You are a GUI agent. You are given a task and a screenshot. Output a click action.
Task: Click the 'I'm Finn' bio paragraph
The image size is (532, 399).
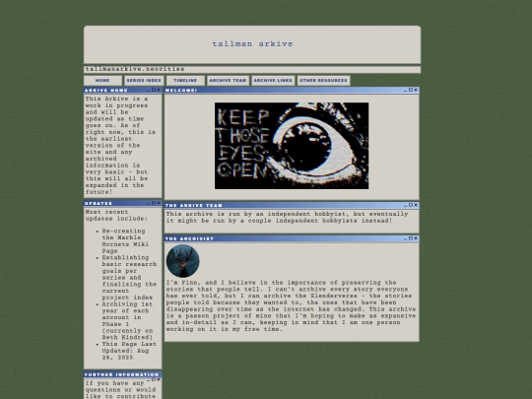pyautogui.click(x=291, y=305)
